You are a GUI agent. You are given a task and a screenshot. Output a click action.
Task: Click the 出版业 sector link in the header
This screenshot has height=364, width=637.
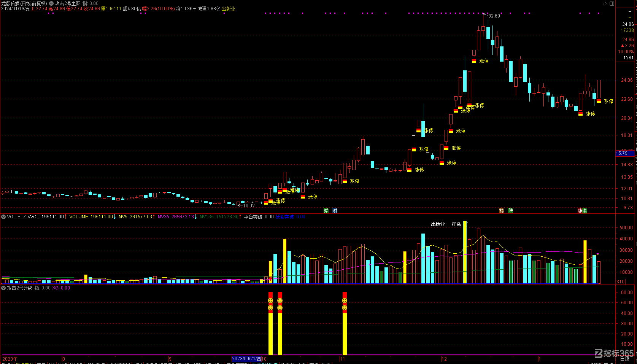tap(228, 9)
